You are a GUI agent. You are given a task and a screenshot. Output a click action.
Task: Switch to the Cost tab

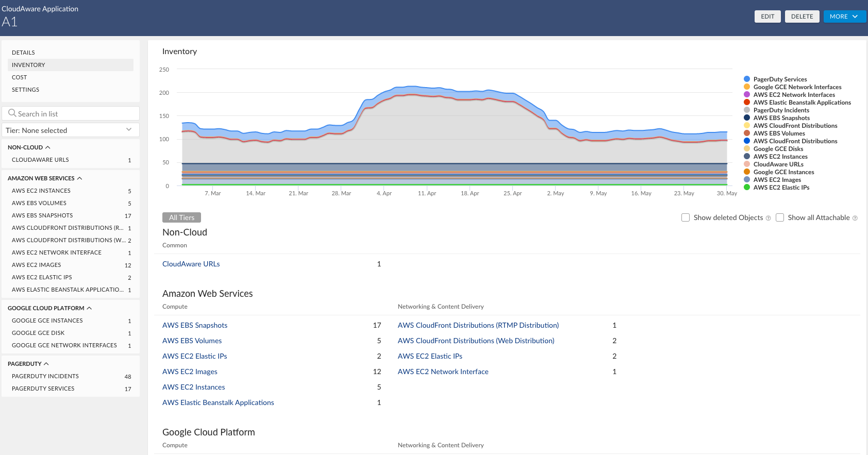(20, 77)
